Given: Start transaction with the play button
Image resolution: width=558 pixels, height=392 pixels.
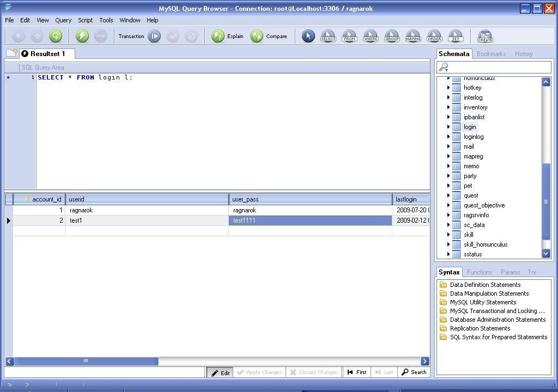Looking at the screenshot, I should pos(154,36).
